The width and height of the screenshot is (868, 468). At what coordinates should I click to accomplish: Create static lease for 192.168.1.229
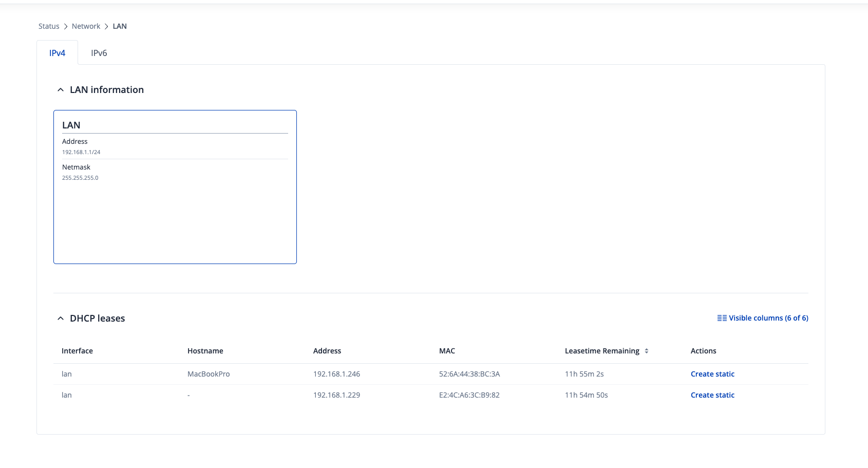712,395
